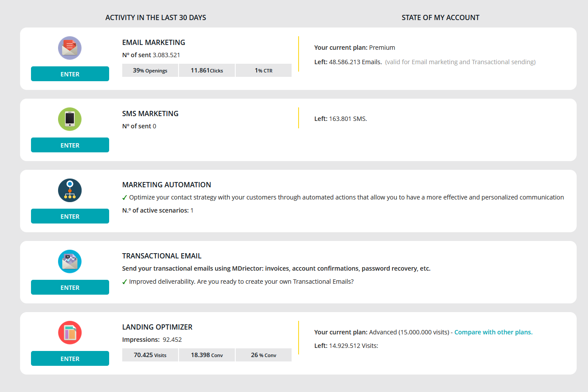
Task: Open the Compare with other plans link
Action: click(x=493, y=332)
